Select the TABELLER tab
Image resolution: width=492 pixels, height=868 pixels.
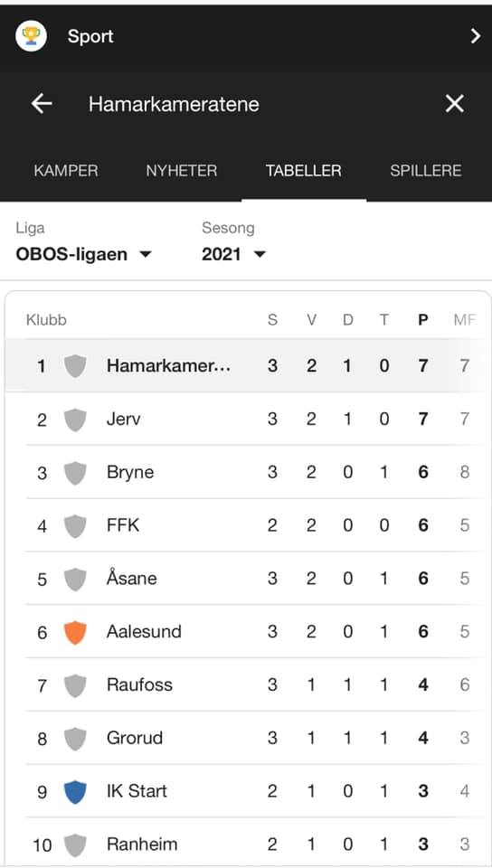303,171
